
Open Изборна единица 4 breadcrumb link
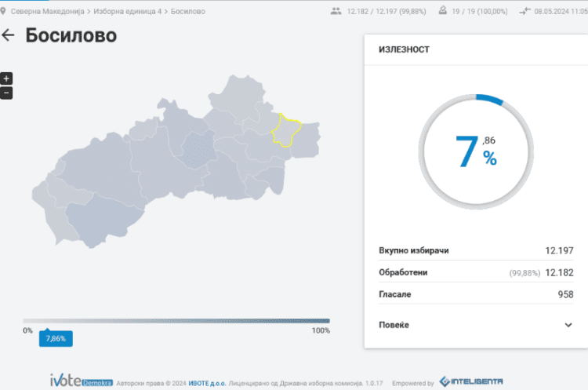[128, 11]
